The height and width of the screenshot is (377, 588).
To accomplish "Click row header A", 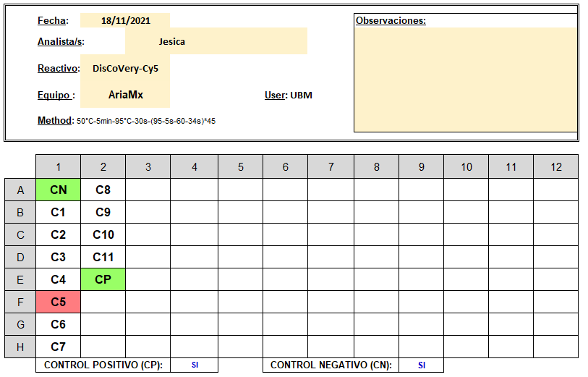I will (20, 190).
